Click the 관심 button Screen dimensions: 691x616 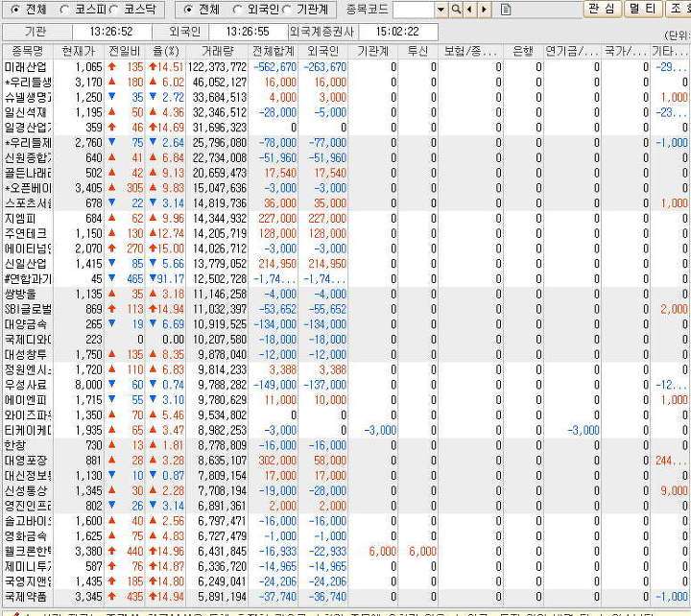pos(603,9)
